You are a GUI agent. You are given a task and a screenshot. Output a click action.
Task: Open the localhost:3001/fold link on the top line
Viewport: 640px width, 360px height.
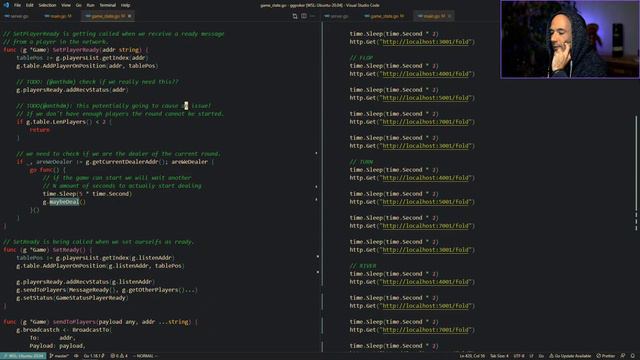pos(426,42)
